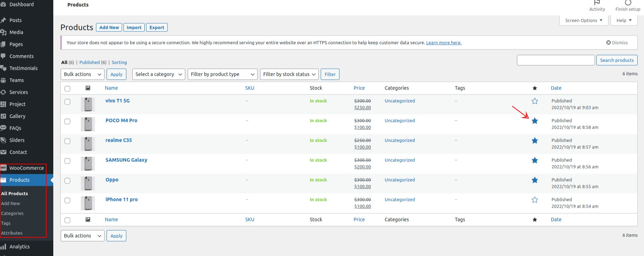Click the Contact envelope icon in sidebar
The height and width of the screenshot is (256, 644).
pos(4,152)
